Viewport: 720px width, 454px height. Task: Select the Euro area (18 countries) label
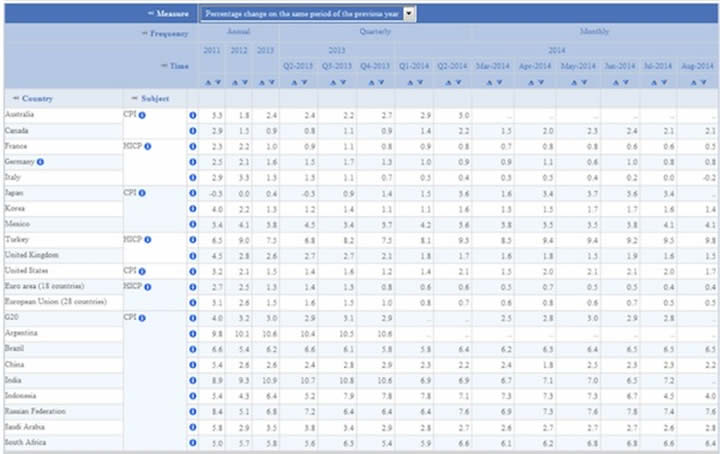44,286
